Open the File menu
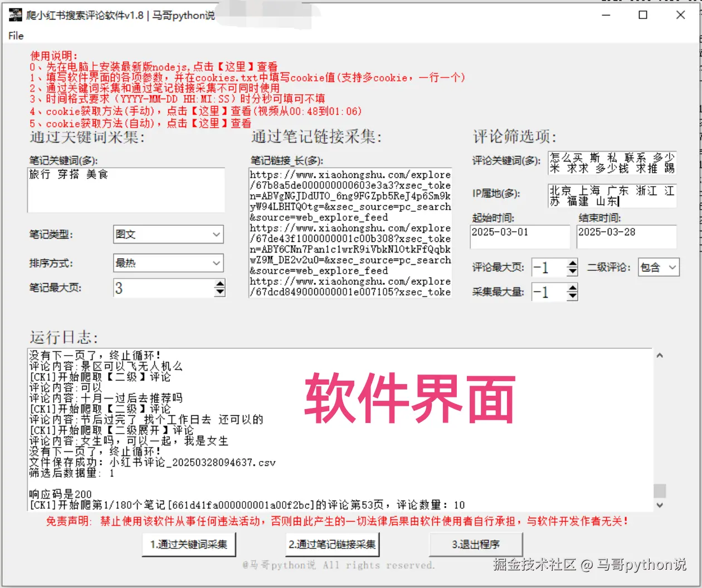Image resolution: width=702 pixels, height=588 pixels. pos(15,36)
